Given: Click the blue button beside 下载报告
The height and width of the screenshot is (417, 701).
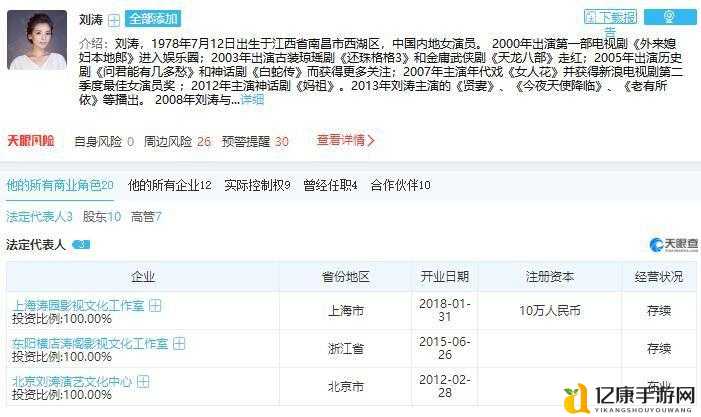Looking at the screenshot, I should [669, 17].
